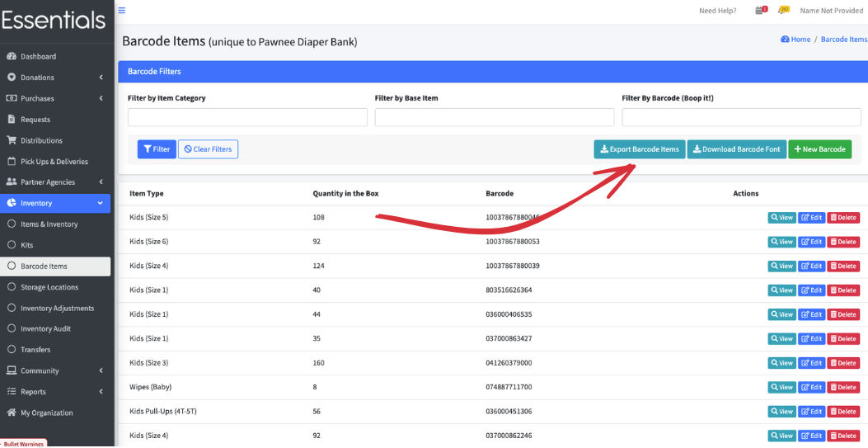
Task: Click the Item Type column header
Action: click(146, 194)
